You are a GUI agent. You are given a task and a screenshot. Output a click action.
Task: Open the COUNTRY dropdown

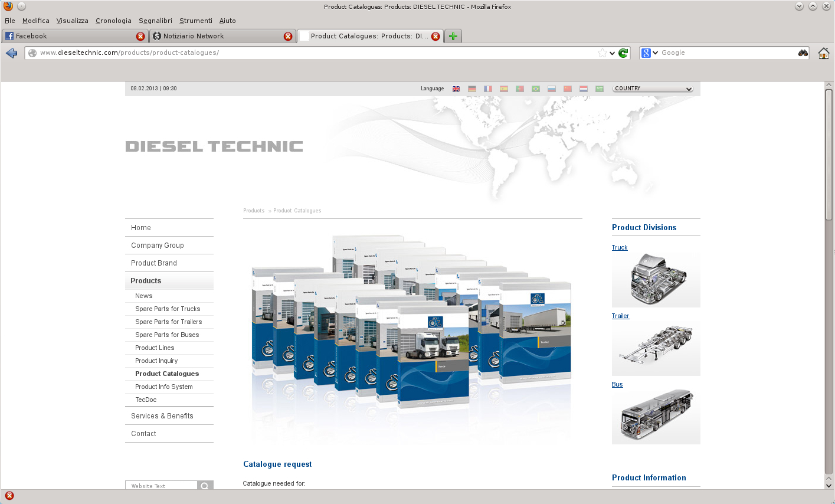click(x=653, y=89)
